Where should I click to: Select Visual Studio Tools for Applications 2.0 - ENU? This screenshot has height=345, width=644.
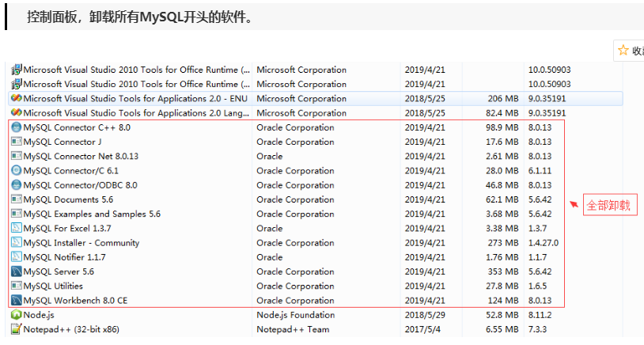click(135, 99)
